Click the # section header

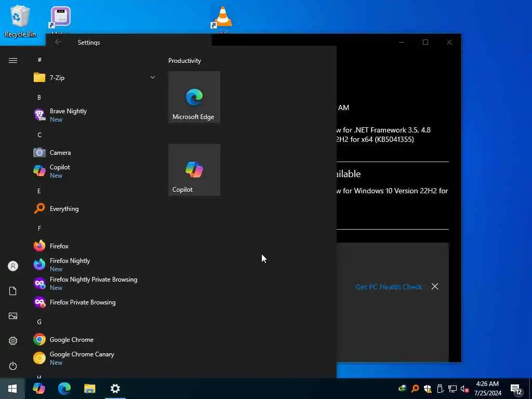pos(39,60)
